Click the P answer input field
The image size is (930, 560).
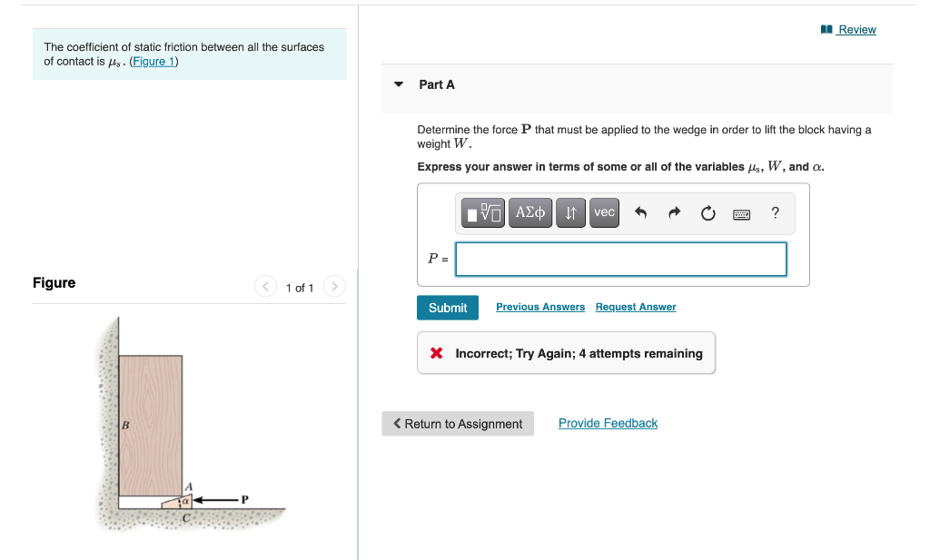621,259
